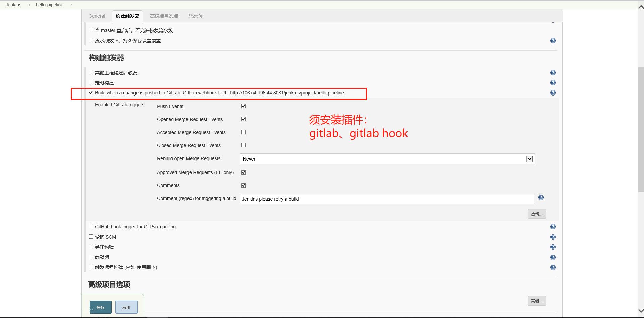
Task: Check GitHub hook trigger for GITScm polling
Action: 91,226
